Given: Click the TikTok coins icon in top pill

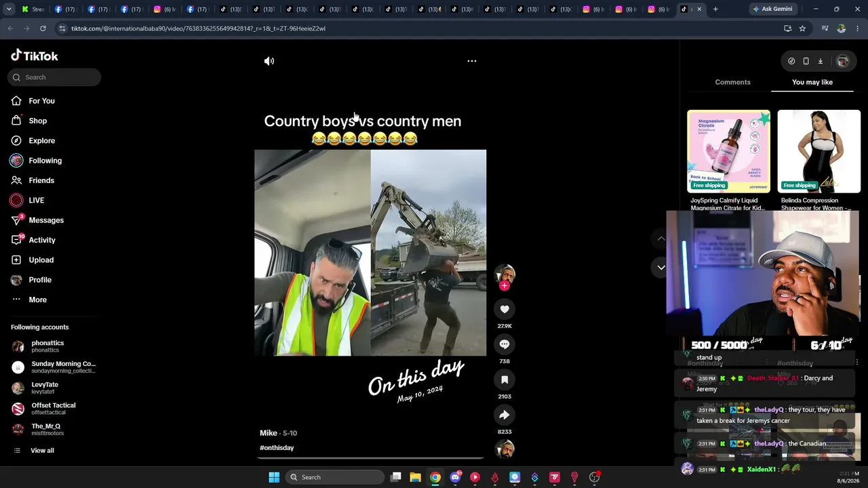Looking at the screenshot, I should click(x=791, y=61).
